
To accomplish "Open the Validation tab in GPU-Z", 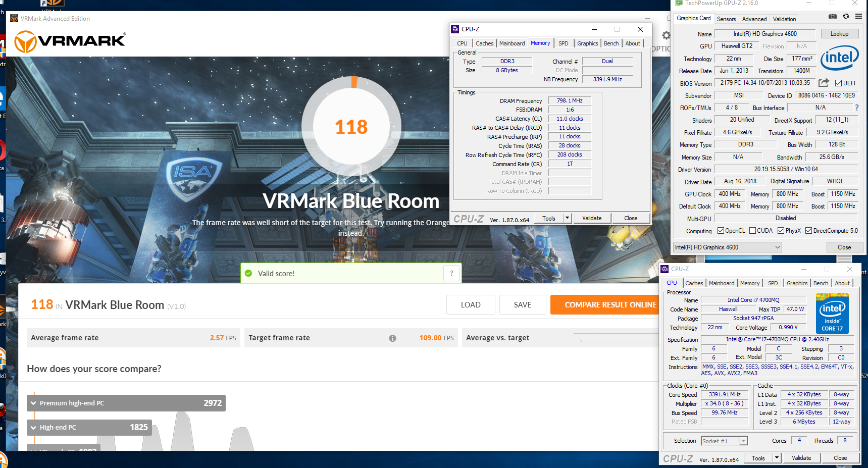I will pyautogui.click(x=784, y=19).
